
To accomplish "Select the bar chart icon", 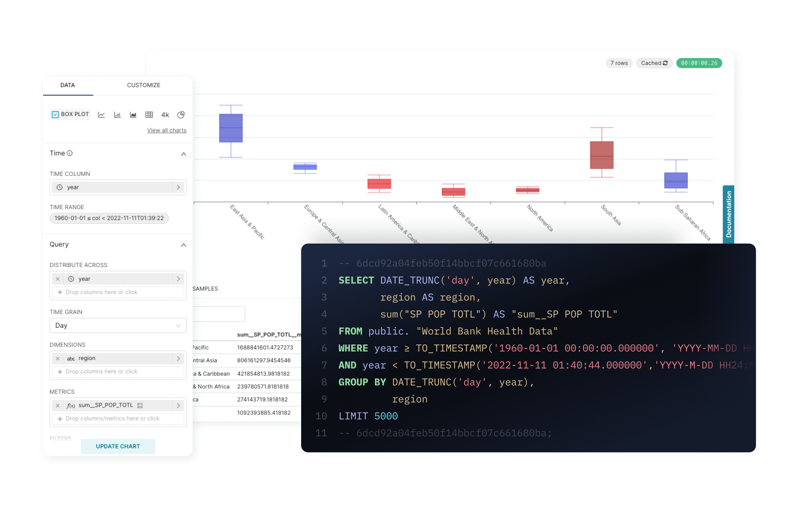I will coord(117,115).
